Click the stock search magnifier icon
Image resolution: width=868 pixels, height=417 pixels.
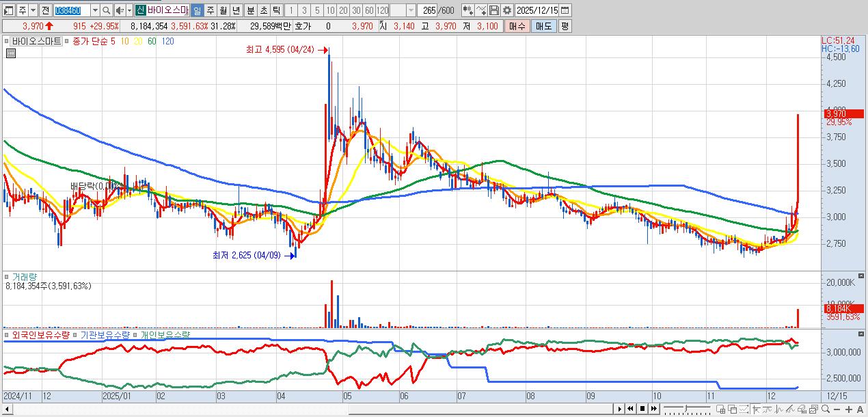point(106,10)
